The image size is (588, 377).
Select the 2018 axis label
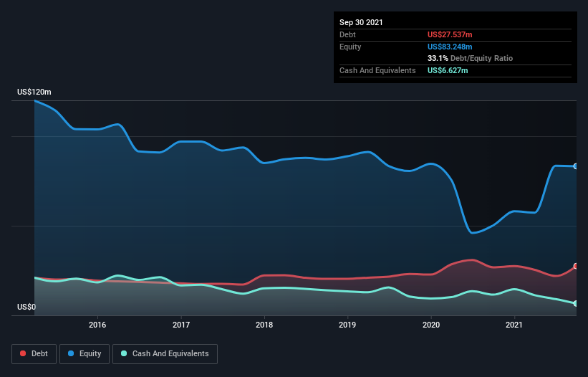pos(264,325)
